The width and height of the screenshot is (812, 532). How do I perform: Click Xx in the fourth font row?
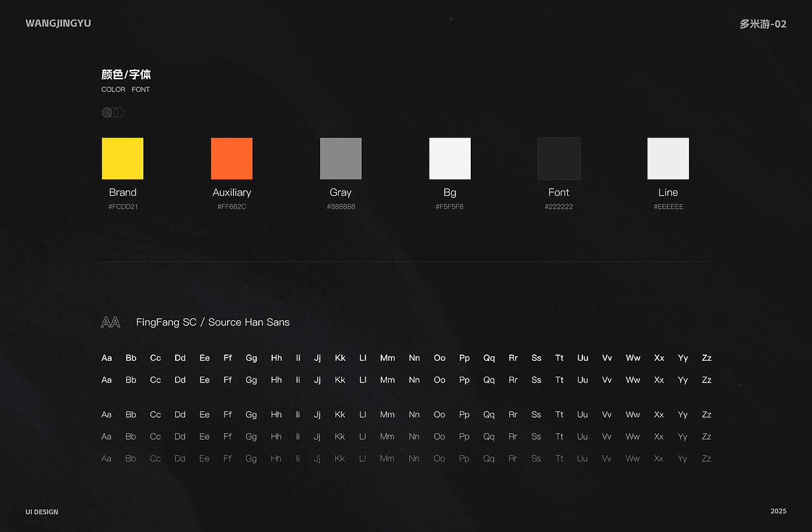(x=659, y=436)
